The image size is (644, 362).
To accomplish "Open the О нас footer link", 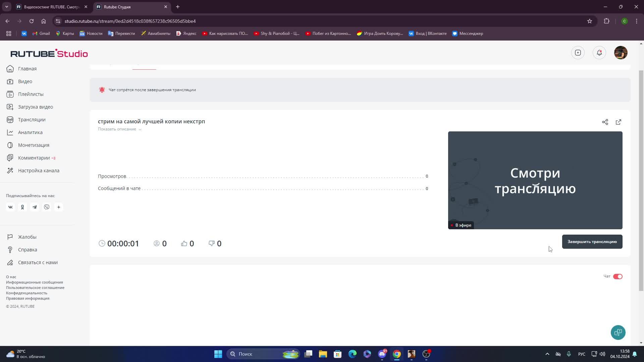I will click(11, 277).
